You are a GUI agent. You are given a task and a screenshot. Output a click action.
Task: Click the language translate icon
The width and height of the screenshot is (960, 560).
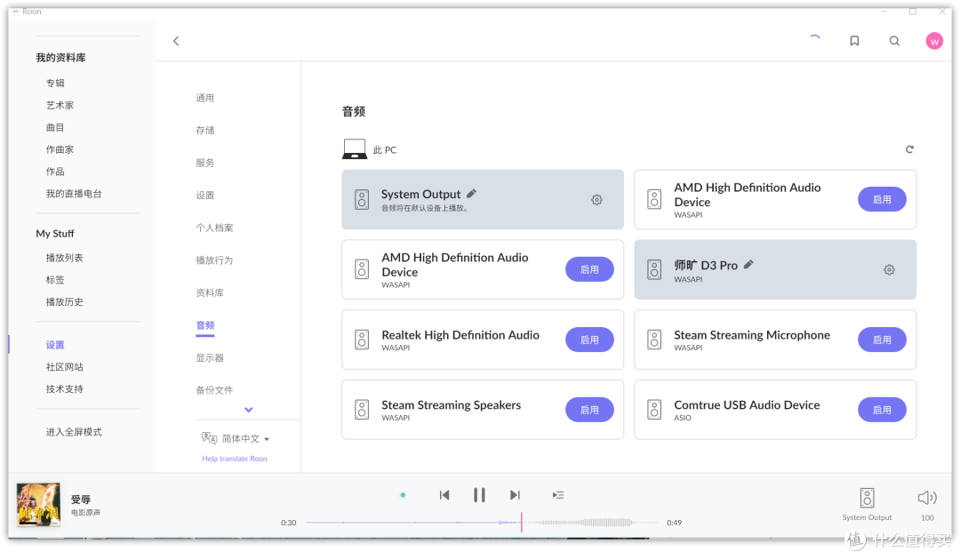(209, 438)
